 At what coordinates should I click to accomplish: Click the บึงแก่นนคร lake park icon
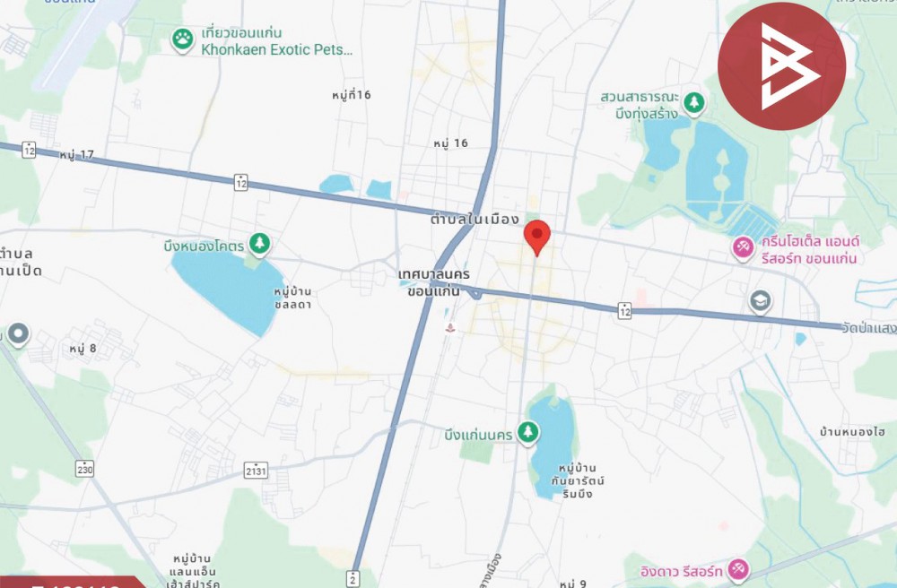tap(527, 433)
